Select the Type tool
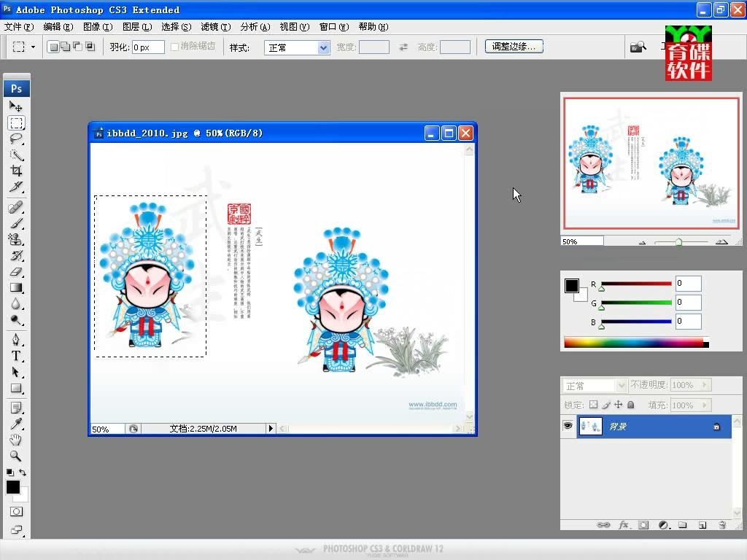 16,356
